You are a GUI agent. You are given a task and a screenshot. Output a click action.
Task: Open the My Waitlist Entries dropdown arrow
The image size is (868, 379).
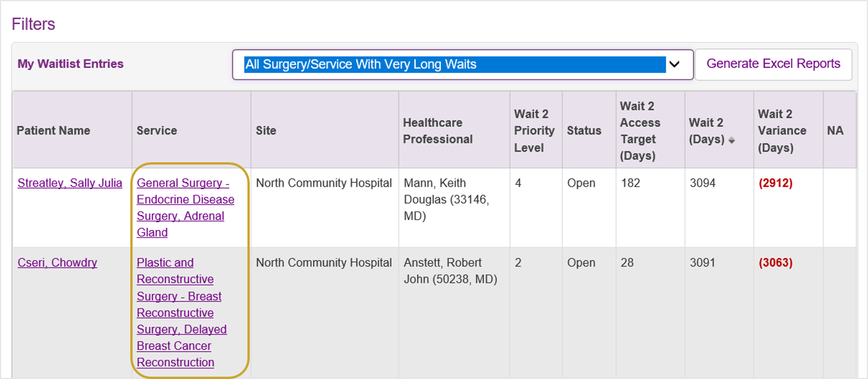675,65
